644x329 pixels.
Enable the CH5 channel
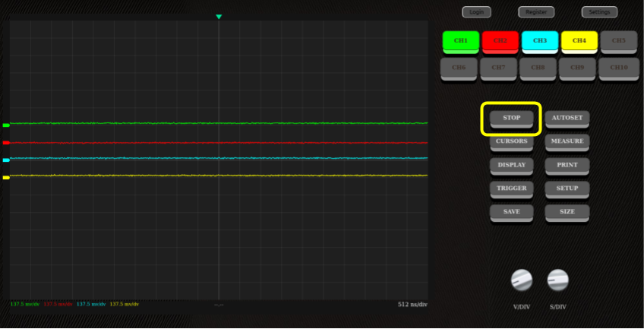coord(618,41)
